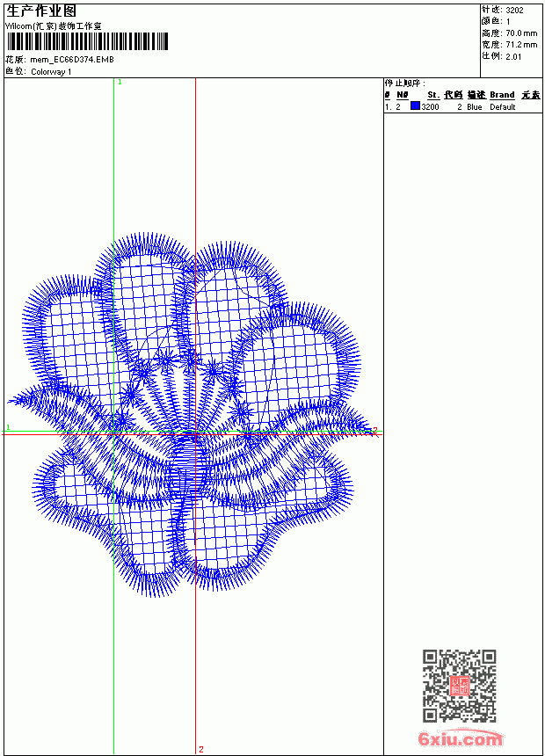Click the St. column header
The image size is (545, 756).
(433, 95)
